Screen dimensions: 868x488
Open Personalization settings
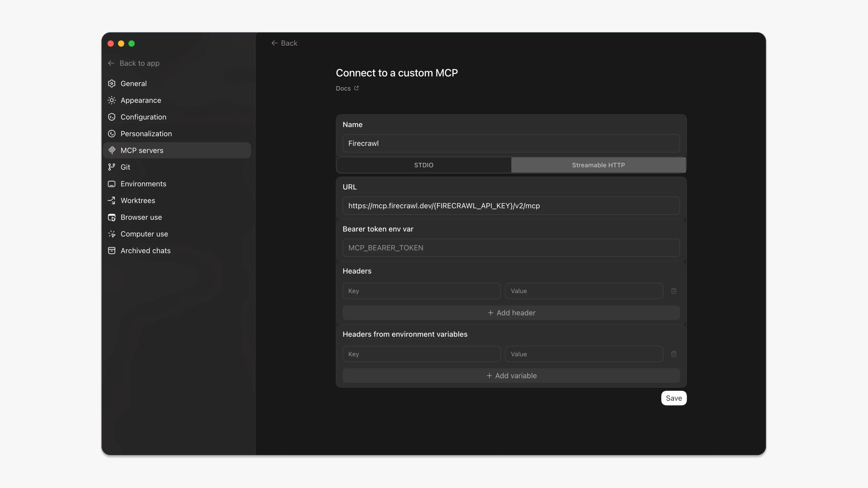(177, 134)
